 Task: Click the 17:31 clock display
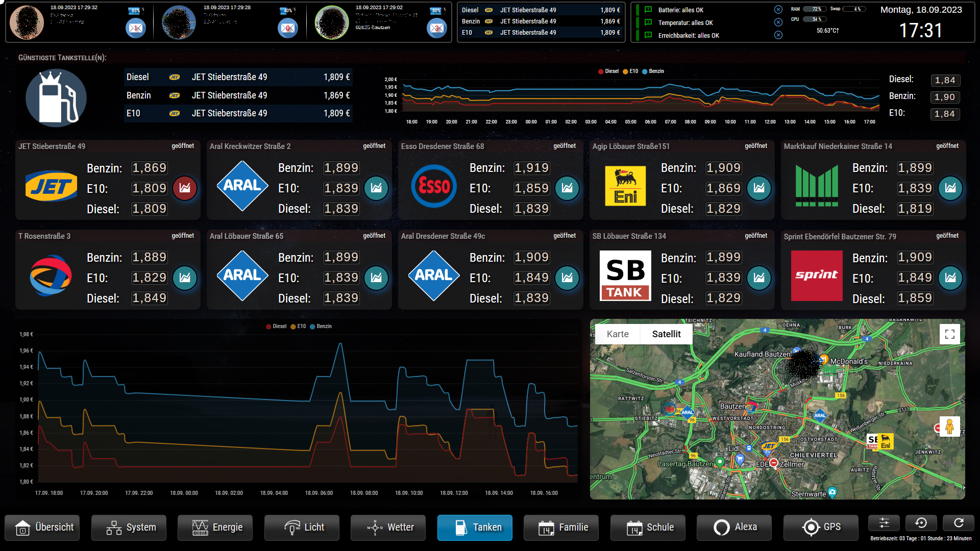[x=921, y=31]
